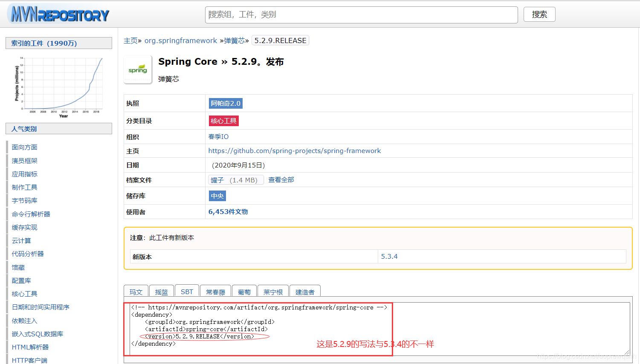
Task: Open the newer version 5.3.4 link
Action: tap(389, 257)
